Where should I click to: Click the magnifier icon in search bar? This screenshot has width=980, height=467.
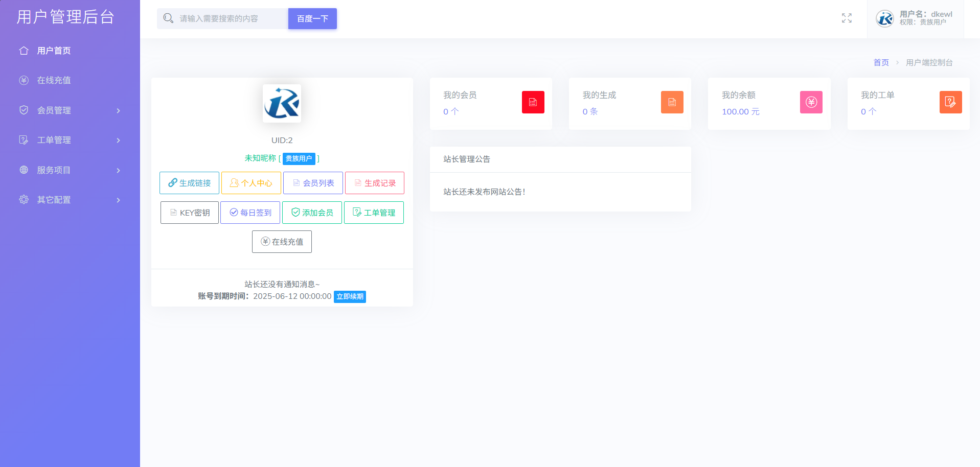coord(168,18)
